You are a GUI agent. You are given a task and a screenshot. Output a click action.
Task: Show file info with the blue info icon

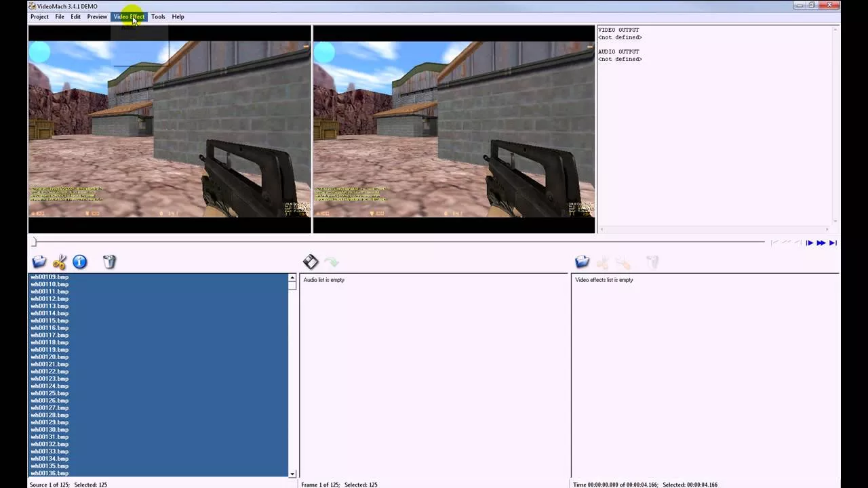click(79, 262)
